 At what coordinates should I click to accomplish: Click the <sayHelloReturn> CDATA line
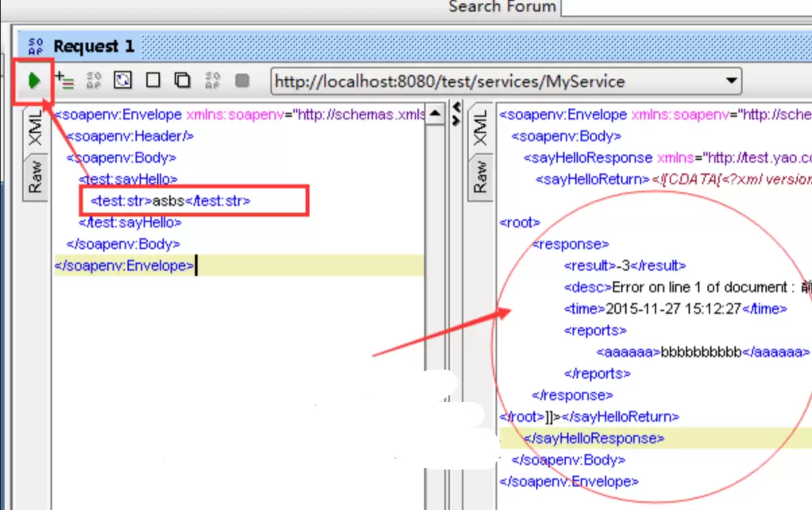coord(674,179)
